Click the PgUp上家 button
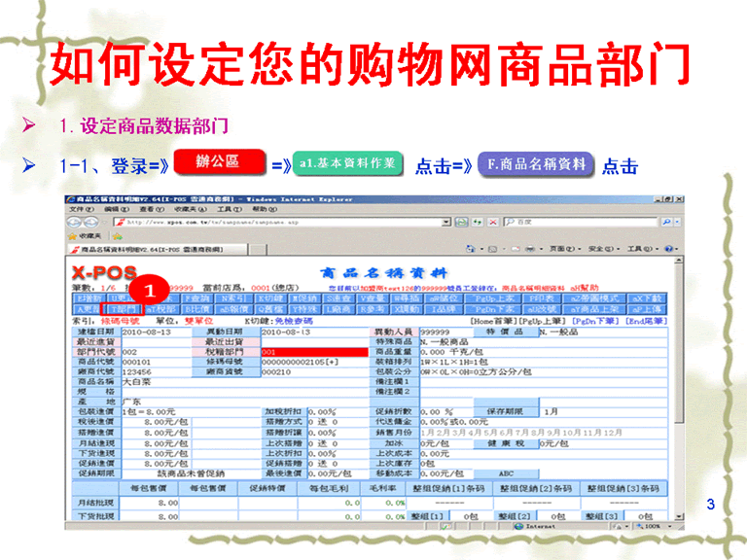Screen dimensions: 747x560 494,298
